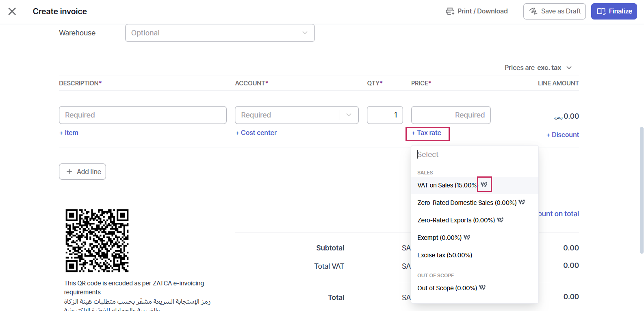Click the QTY column header
Image resolution: width=644 pixels, height=311 pixels.
375,83
